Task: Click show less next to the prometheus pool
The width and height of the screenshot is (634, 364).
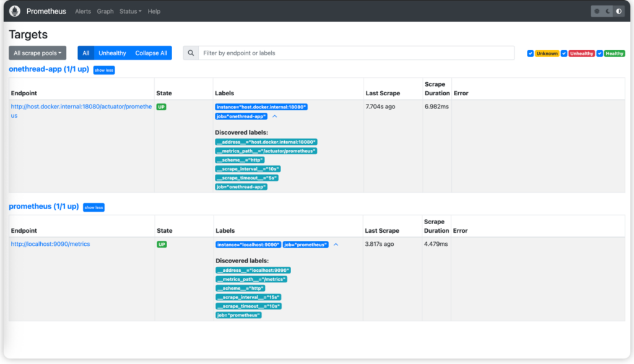Action: point(93,207)
